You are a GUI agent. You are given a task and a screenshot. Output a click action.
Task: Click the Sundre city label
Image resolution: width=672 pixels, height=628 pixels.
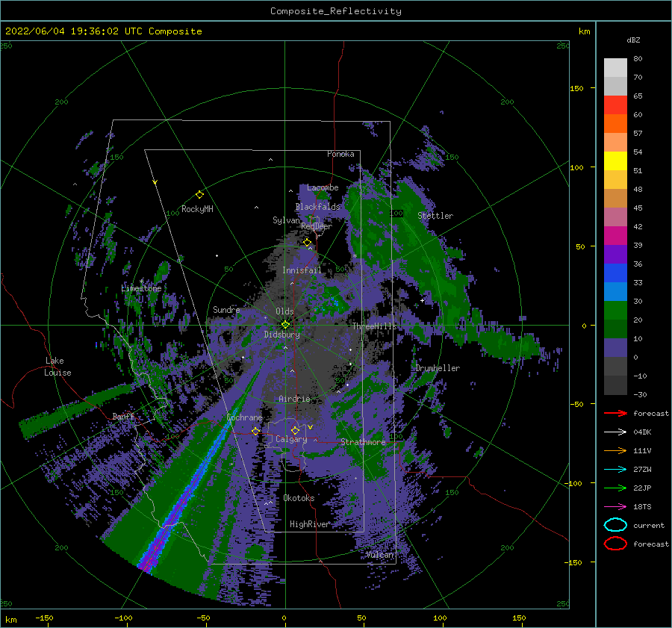point(226,309)
